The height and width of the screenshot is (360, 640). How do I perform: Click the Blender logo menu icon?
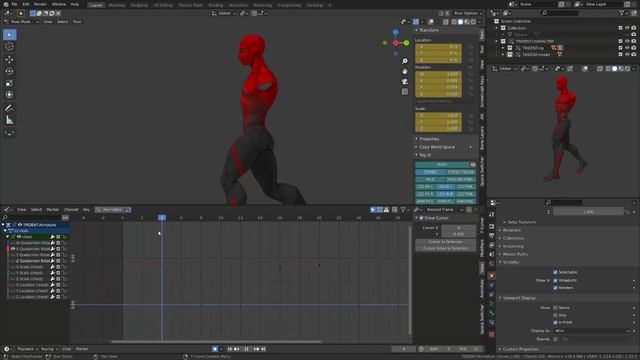[x=6, y=4]
